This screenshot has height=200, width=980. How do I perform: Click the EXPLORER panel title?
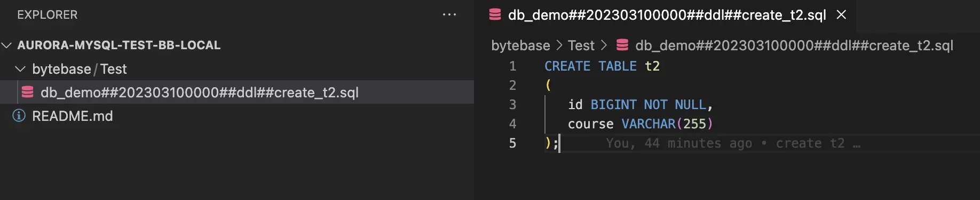pyautogui.click(x=47, y=15)
